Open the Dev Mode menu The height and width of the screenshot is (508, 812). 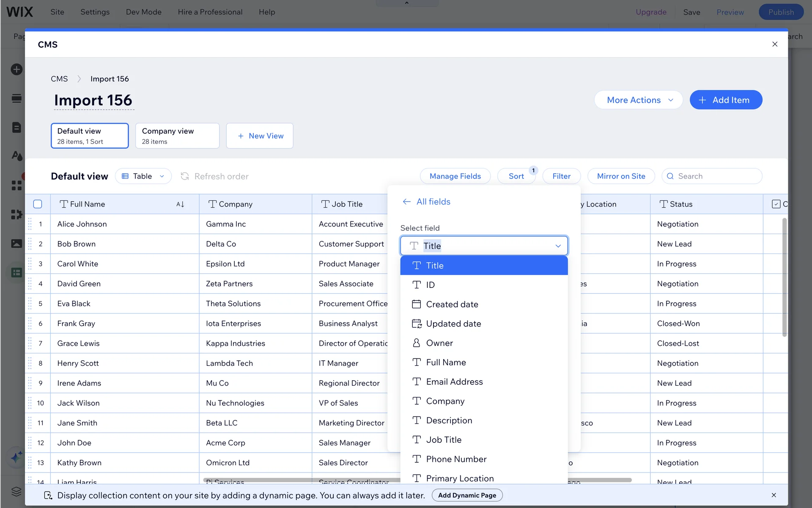pos(143,12)
